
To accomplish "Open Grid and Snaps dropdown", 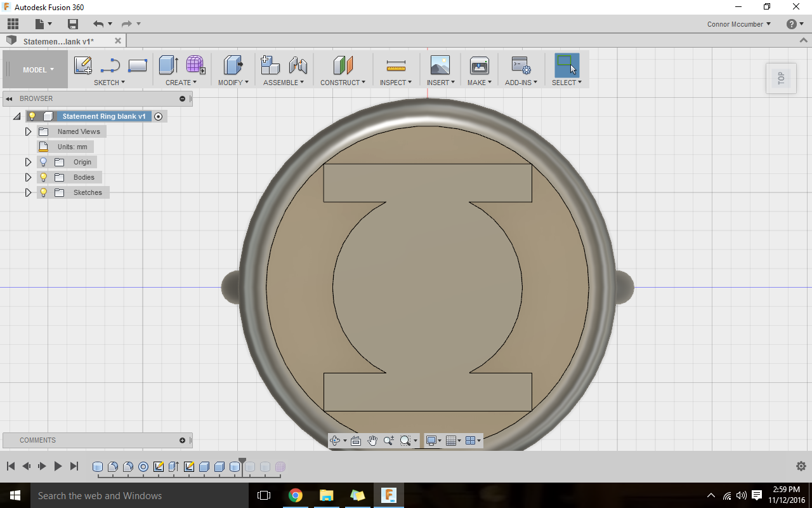I will point(453,441).
